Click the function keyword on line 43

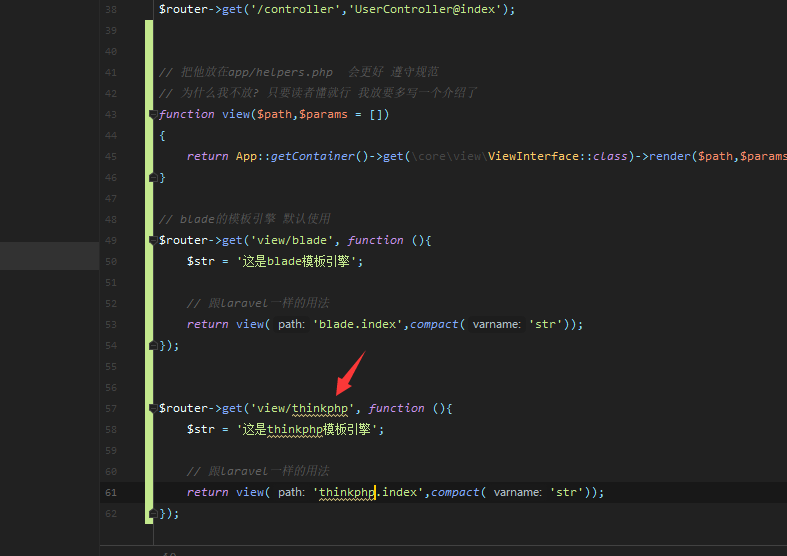coord(186,114)
